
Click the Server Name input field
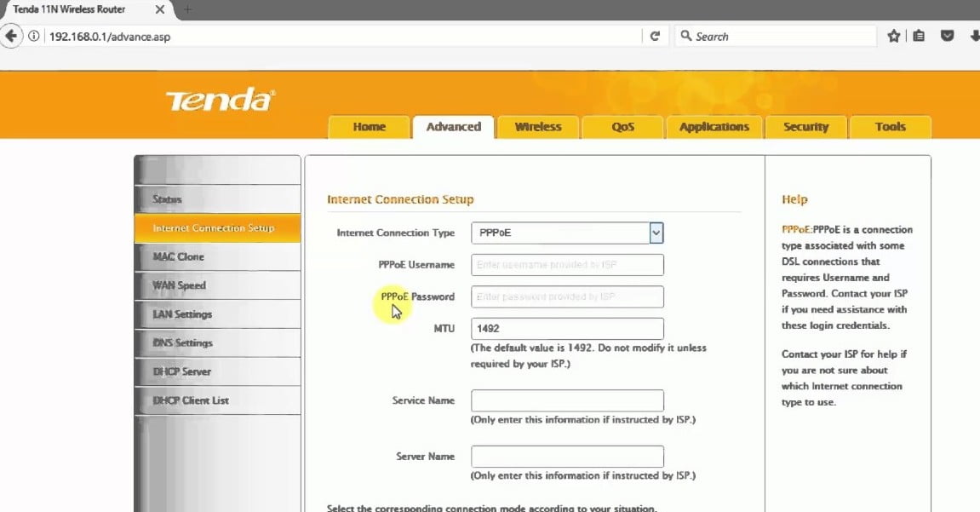(x=568, y=457)
